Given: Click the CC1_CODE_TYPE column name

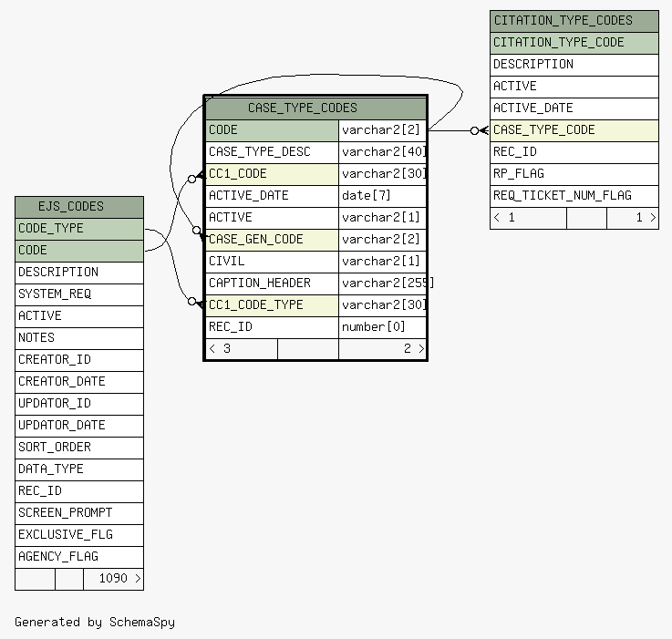Looking at the screenshot, I should [x=255, y=304].
